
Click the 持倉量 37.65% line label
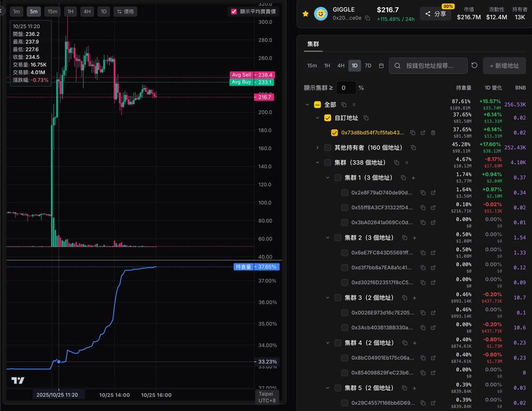256,267
